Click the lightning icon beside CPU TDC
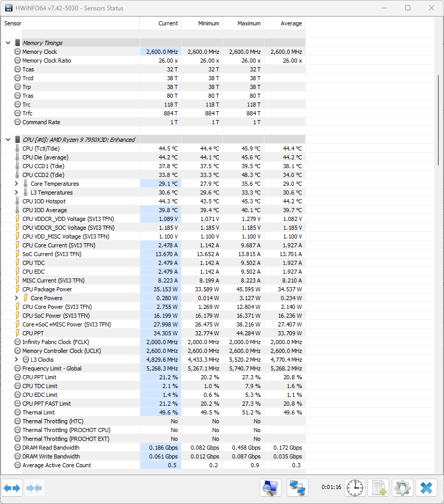This screenshot has width=444, height=504. [x=18, y=262]
